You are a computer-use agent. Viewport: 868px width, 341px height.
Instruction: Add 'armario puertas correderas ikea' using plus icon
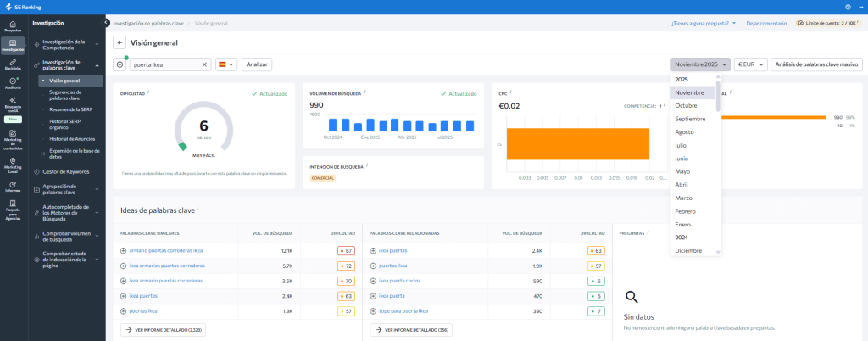point(123,250)
